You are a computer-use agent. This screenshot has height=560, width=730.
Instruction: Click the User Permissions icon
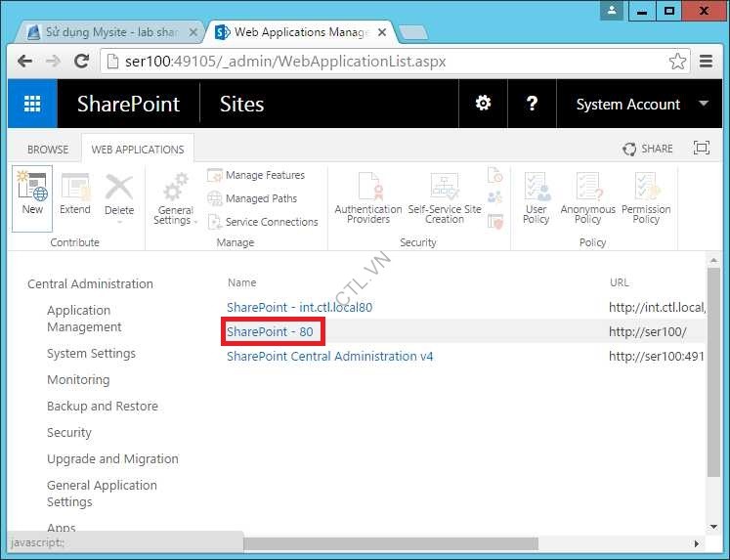(494, 197)
